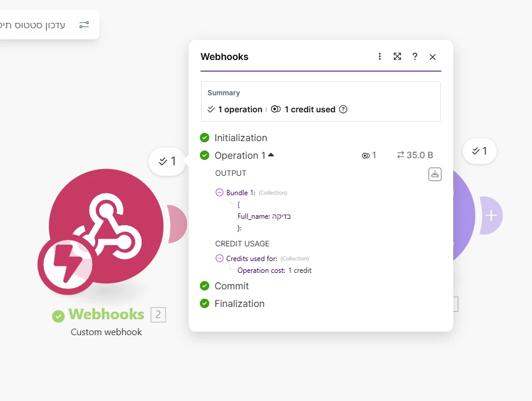
Task: Click the 1 operation summary text
Action: (240, 109)
